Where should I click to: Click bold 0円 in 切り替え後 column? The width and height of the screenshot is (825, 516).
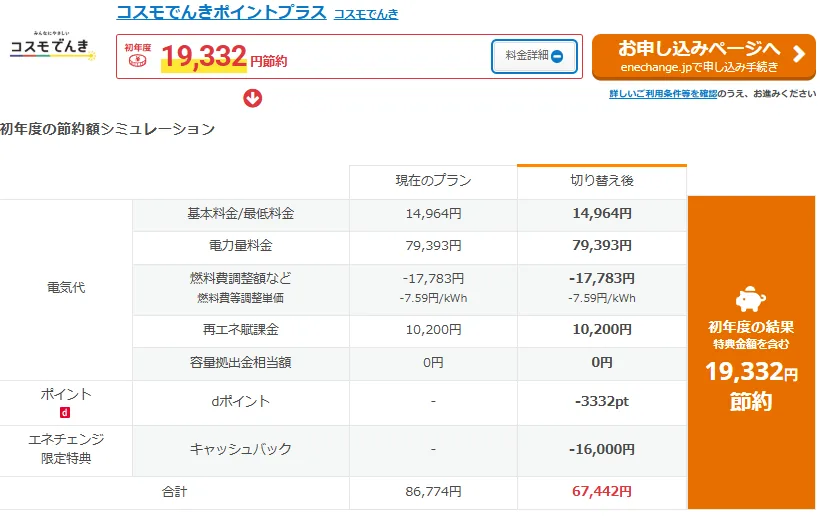[602, 362]
